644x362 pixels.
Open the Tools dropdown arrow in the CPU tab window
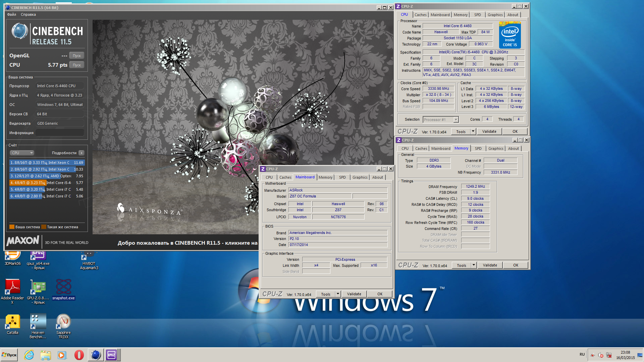point(473,131)
